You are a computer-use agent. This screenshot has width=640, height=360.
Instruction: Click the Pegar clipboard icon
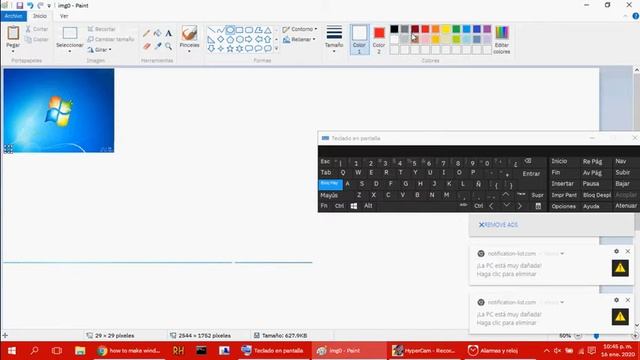13,33
